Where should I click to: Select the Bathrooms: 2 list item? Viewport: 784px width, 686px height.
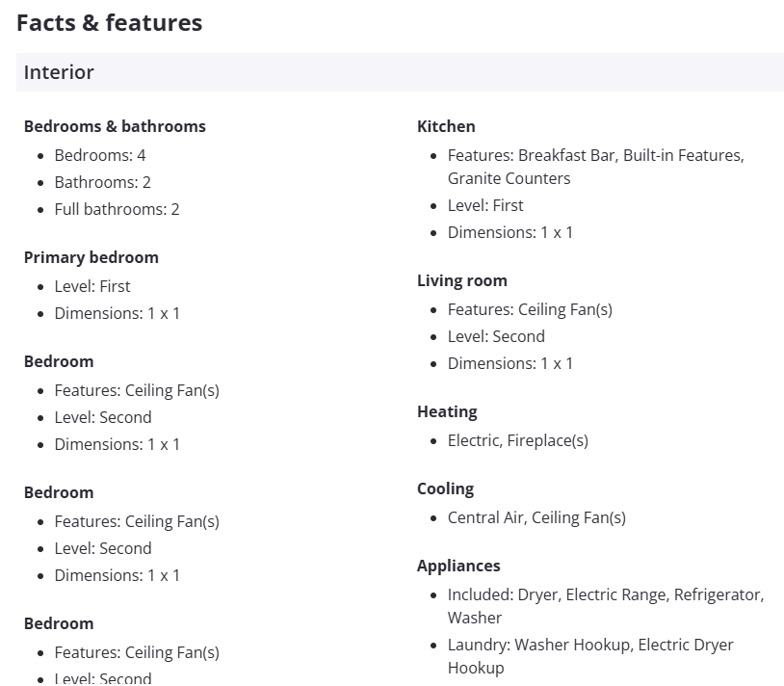tap(103, 182)
